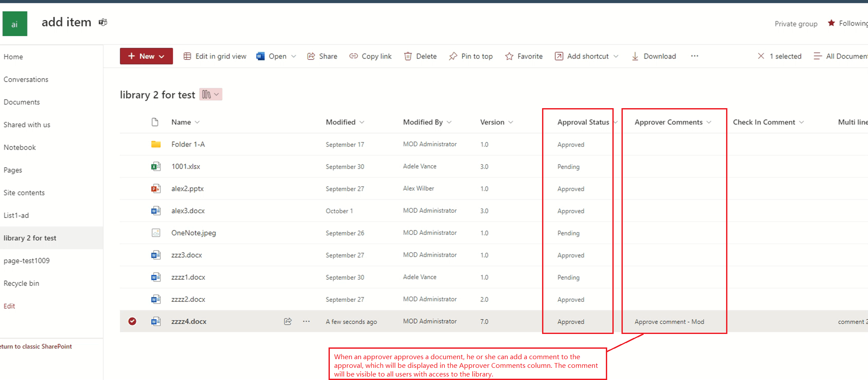This screenshot has height=380, width=868.
Task: Open the Folder 1-A folder name
Action: (x=188, y=144)
